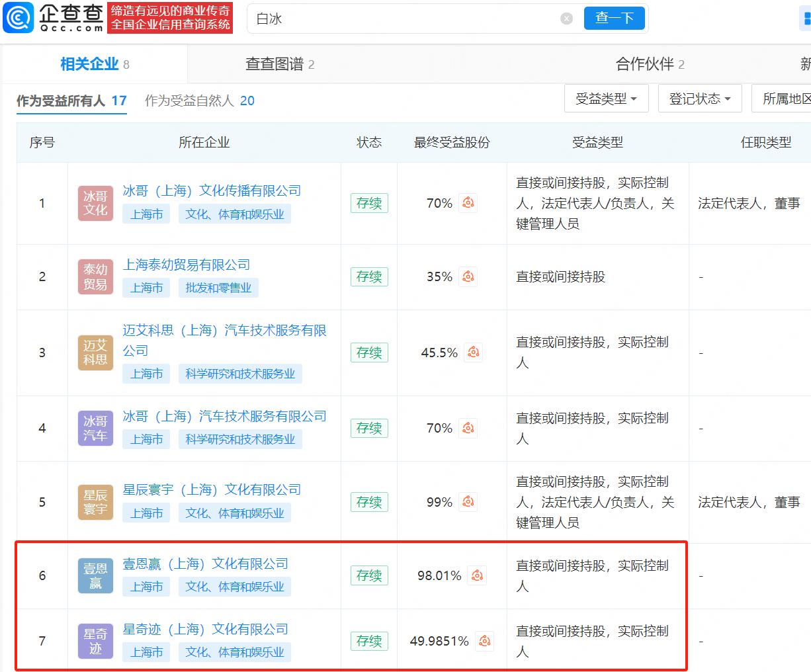Open equity chart icon beside 98.01% share

click(477, 575)
